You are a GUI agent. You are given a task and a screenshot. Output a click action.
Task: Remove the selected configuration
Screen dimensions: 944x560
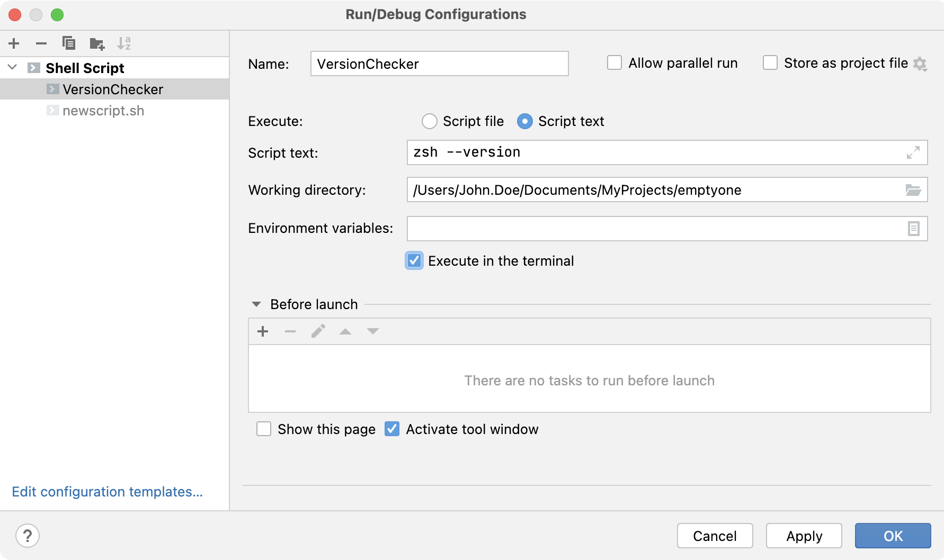(x=41, y=43)
